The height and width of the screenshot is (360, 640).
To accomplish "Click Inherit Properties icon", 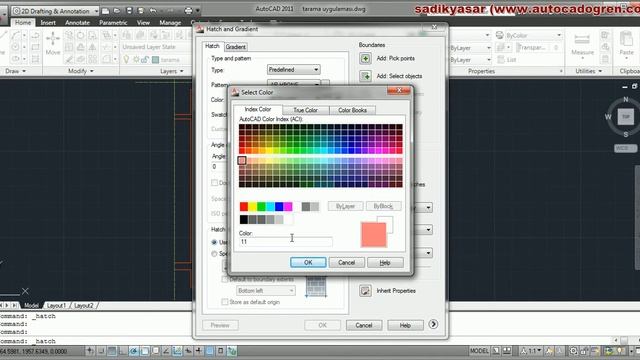I will pyautogui.click(x=365, y=291).
